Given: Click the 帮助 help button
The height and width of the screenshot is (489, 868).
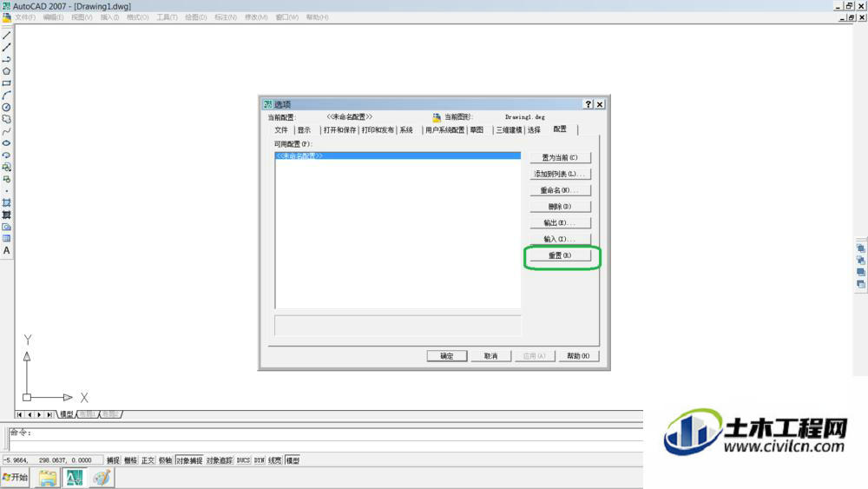Looking at the screenshot, I should (578, 356).
